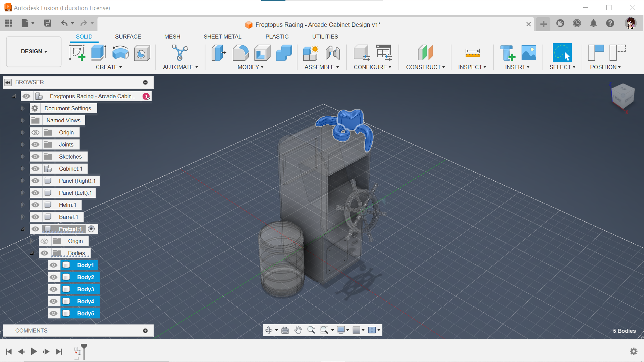Image resolution: width=644 pixels, height=362 pixels.
Task: Undo the last action
Action: pyautogui.click(x=64, y=23)
